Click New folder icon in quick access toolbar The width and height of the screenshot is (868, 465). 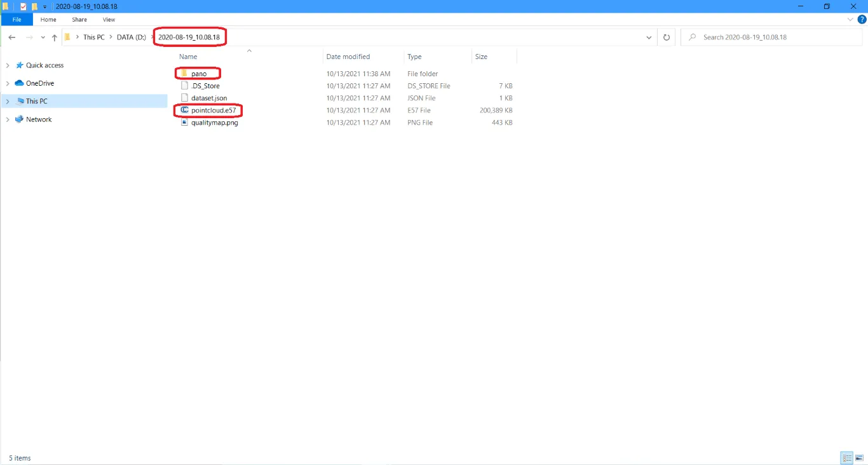[x=35, y=6]
